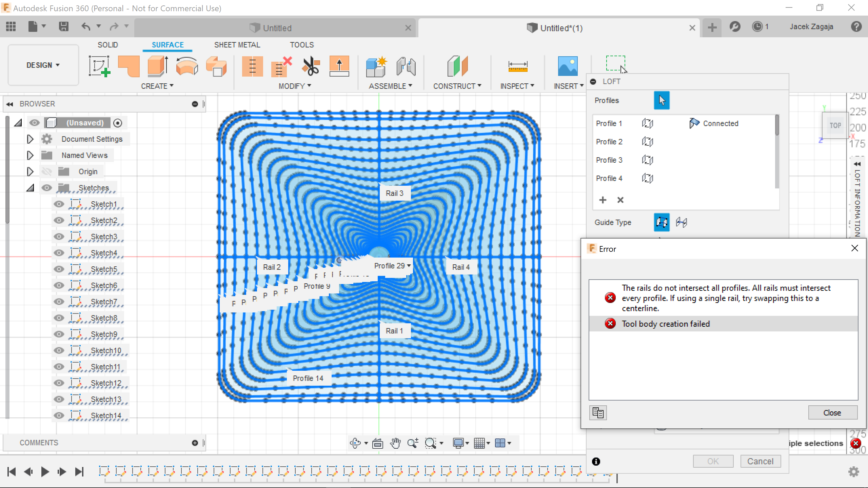Toggle visibility of the Unsaved root component
This screenshot has height=488, width=868.
coord(34,123)
